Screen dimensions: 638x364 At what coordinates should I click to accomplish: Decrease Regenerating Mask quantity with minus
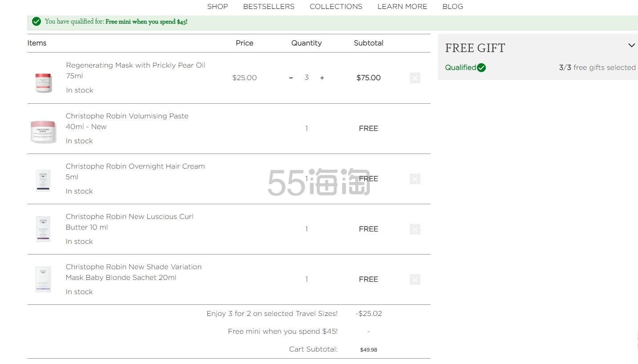[291, 78]
